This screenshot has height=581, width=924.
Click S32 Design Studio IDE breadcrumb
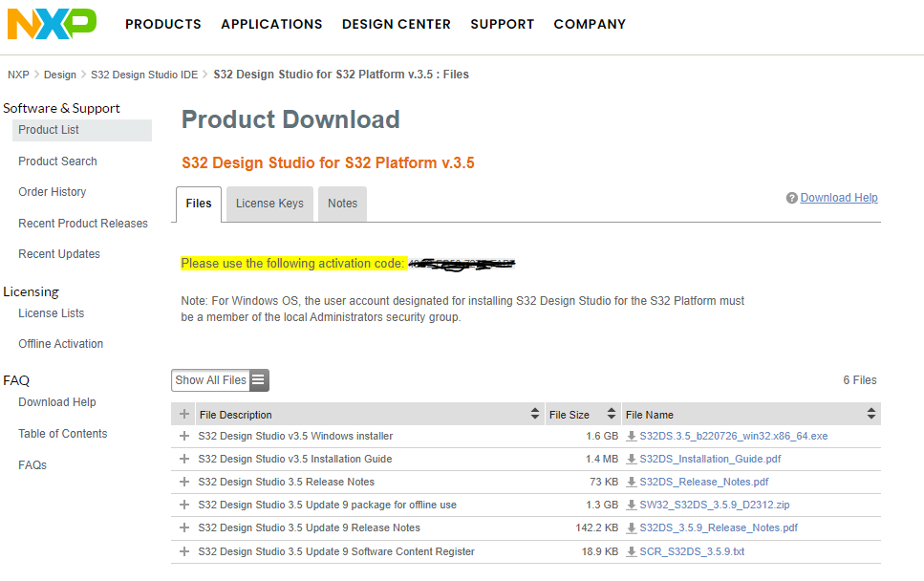(144, 75)
